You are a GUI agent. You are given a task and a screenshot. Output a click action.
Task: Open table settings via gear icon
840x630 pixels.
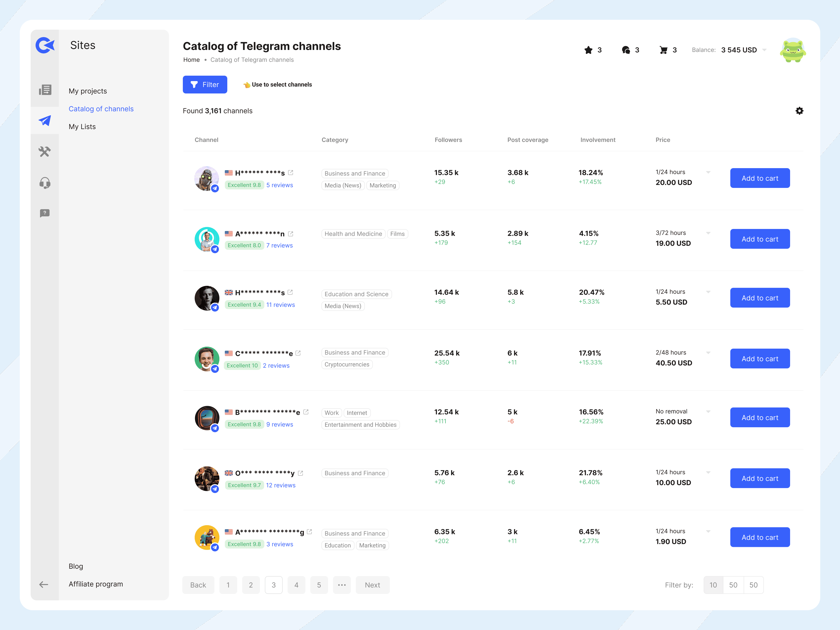tap(799, 111)
